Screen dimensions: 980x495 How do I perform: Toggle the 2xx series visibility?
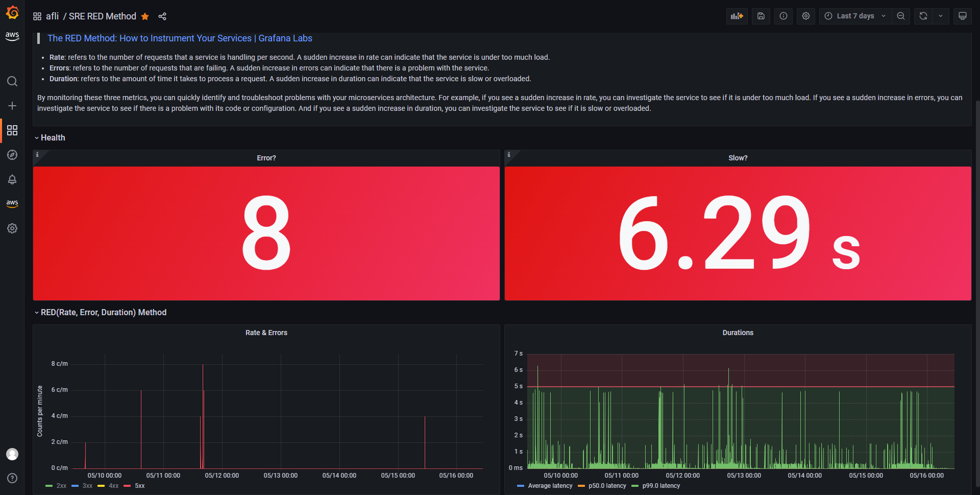coord(61,486)
